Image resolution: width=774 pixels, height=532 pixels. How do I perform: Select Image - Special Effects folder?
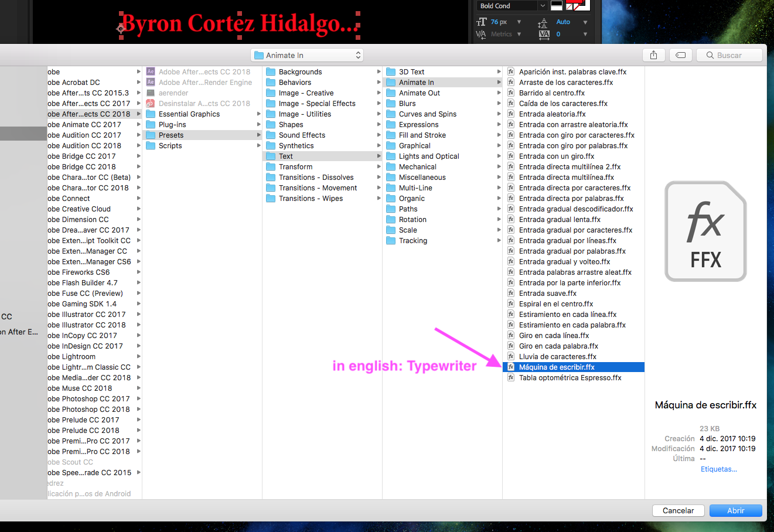click(x=322, y=104)
